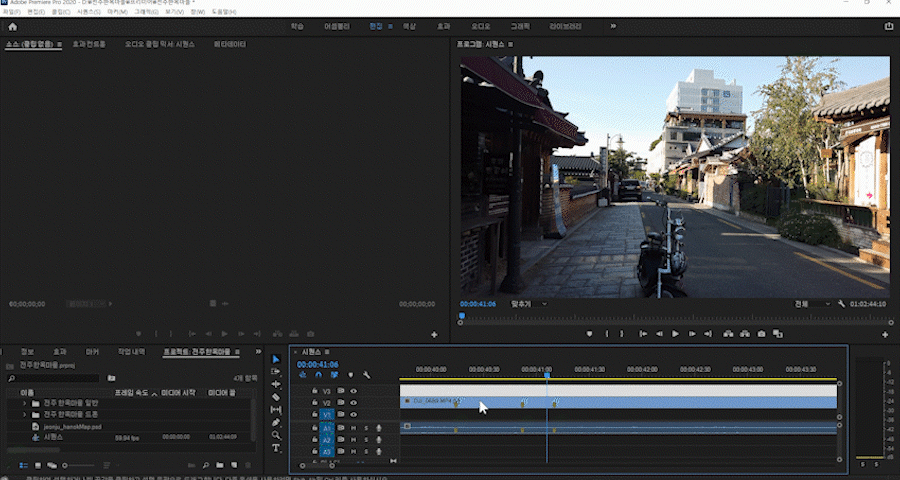
Task: Select the Type tool
Action: click(x=276, y=448)
